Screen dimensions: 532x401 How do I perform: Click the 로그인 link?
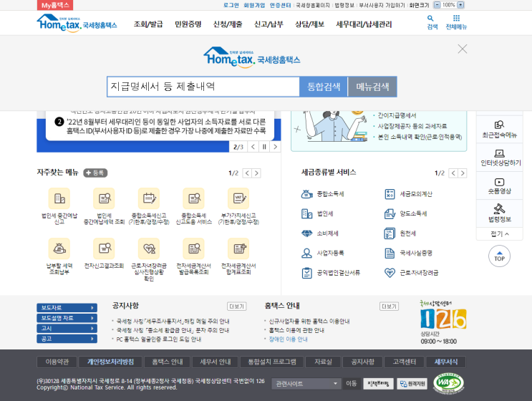point(231,5)
